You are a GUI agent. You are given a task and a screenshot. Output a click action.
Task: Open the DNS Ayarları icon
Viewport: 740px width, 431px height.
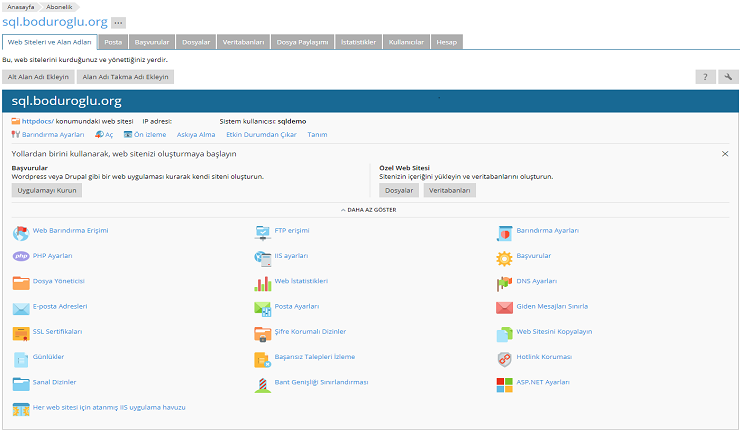point(505,283)
